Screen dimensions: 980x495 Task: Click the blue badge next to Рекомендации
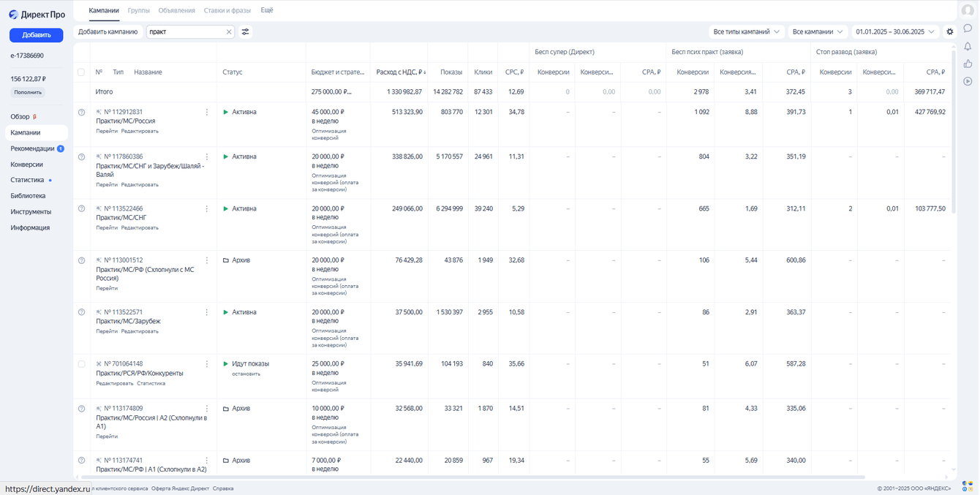[61, 149]
